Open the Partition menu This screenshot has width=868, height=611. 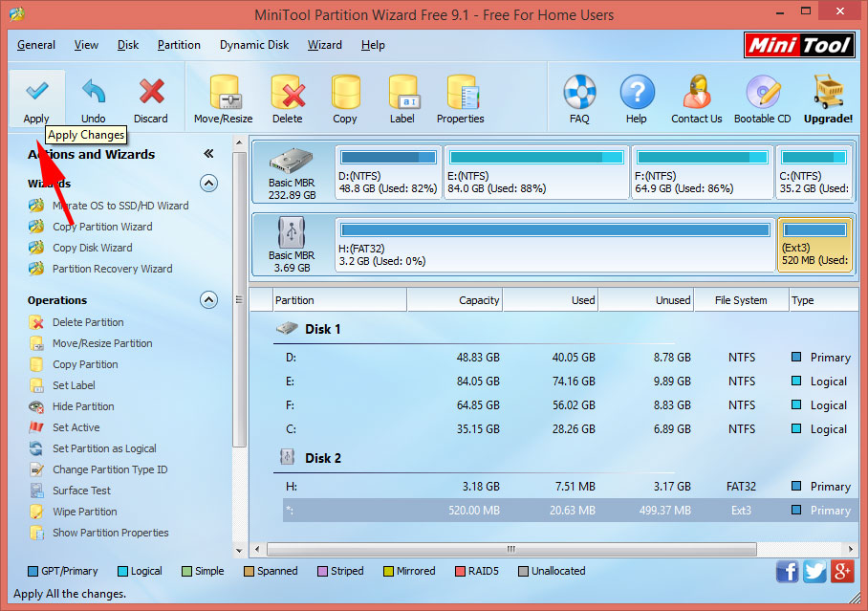(x=179, y=45)
